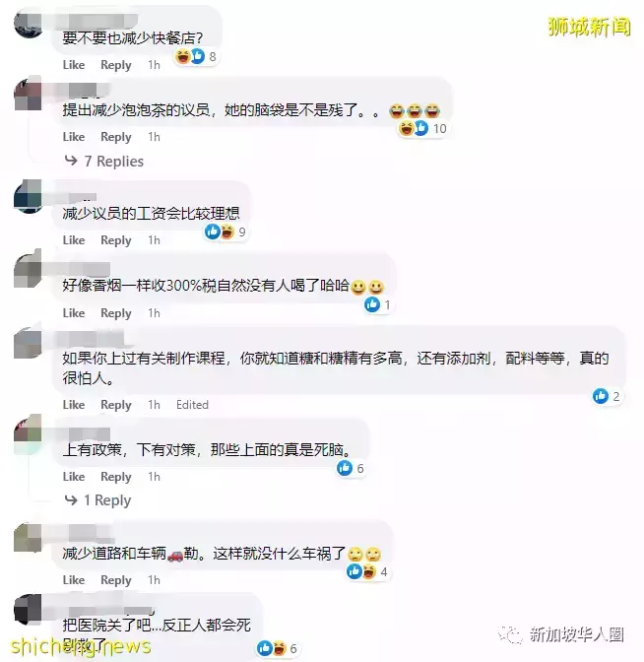The width and height of the screenshot is (644, 662).
Task: Click reaction icons showing 6 on hospital comment
Action: 278,648
